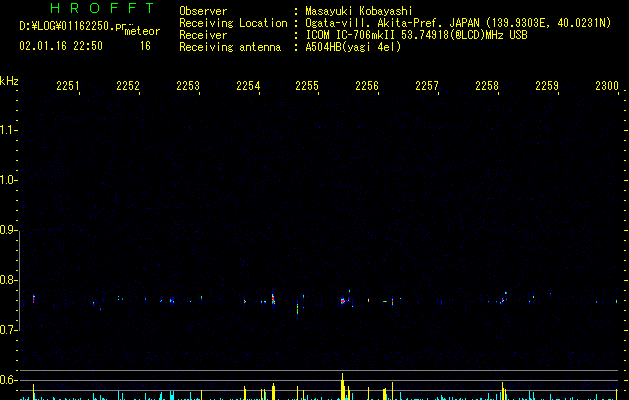629x400 pixels.
Task: Click the 1.1 kHz frequency axis label
Action: pyautogui.click(x=8, y=130)
